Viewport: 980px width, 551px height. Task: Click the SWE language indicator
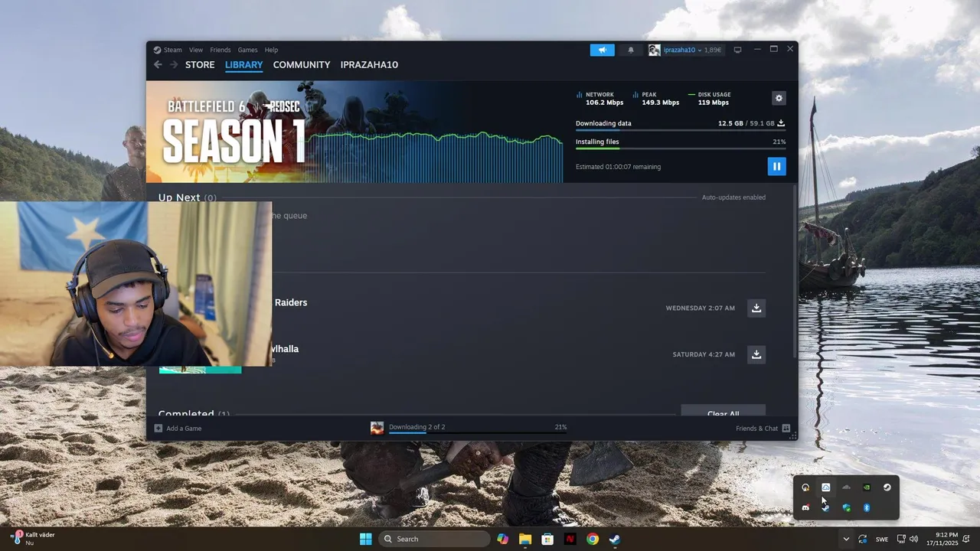pyautogui.click(x=882, y=540)
